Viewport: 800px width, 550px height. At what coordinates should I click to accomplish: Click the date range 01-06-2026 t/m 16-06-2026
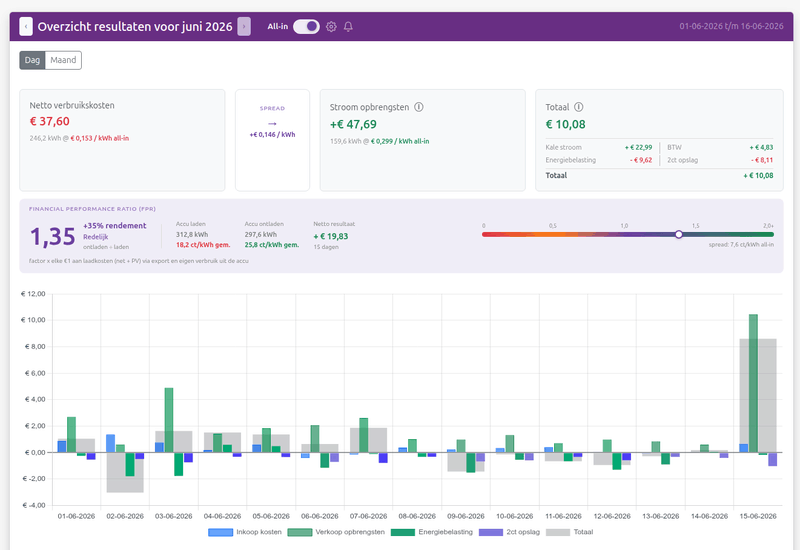click(731, 26)
